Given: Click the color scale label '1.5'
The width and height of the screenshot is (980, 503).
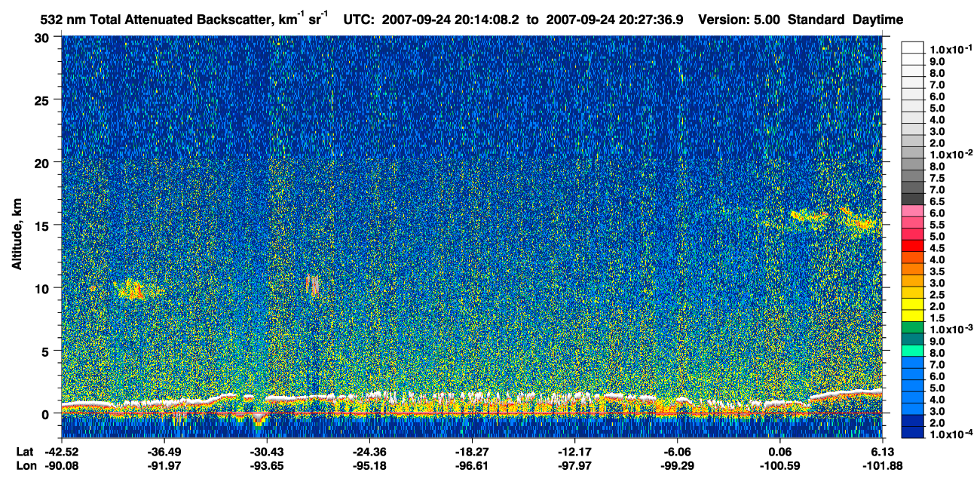Looking at the screenshot, I should (x=937, y=319).
